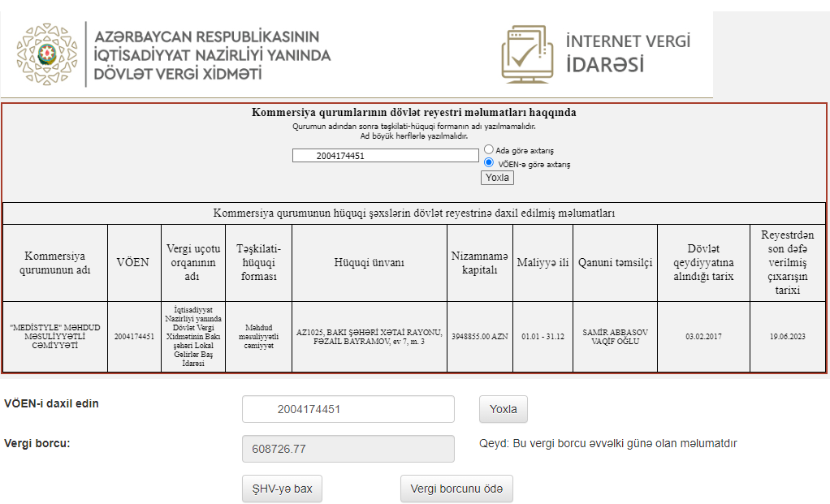
Task: Click the Yoxla button next to VÖEN field
Action: (x=502, y=409)
